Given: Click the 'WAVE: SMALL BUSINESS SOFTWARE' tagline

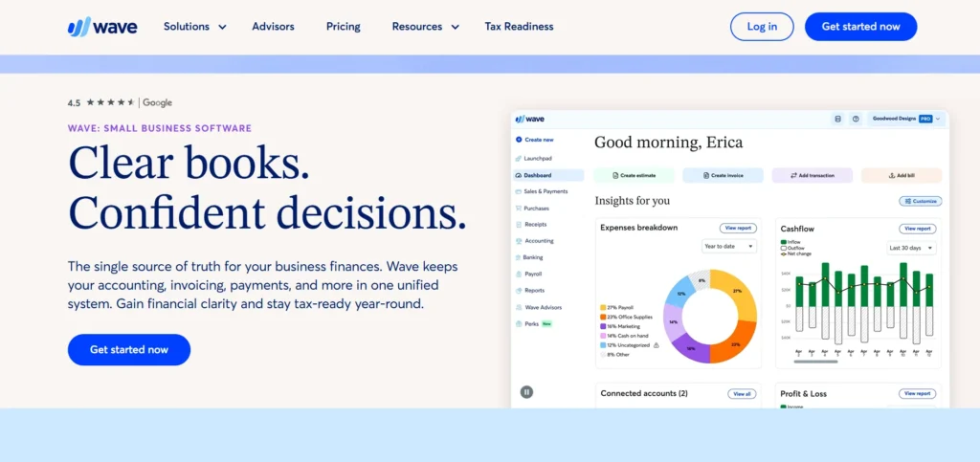Looking at the screenshot, I should (x=160, y=128).
